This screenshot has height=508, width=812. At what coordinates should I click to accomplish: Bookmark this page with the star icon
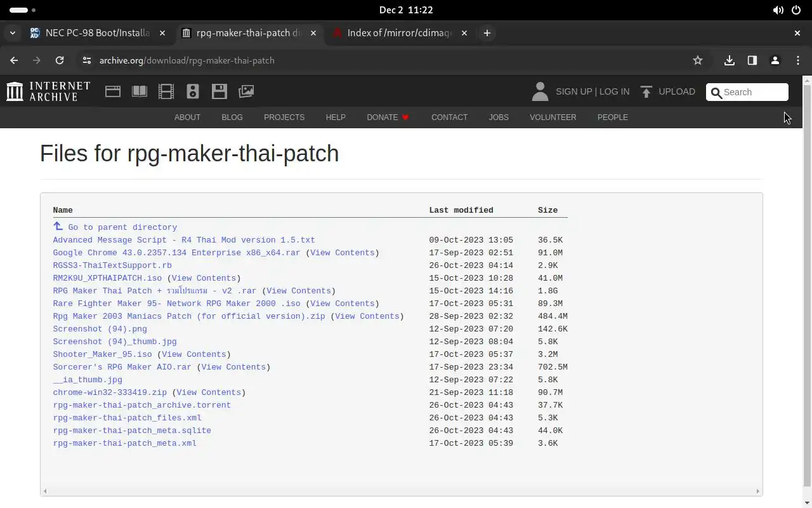coord(698,60)
